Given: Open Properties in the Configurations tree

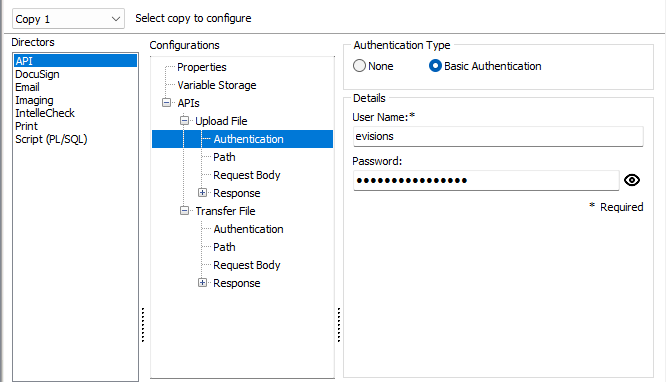Looking at the screenshot, I should pyautogui.click(x=202, y=67).
